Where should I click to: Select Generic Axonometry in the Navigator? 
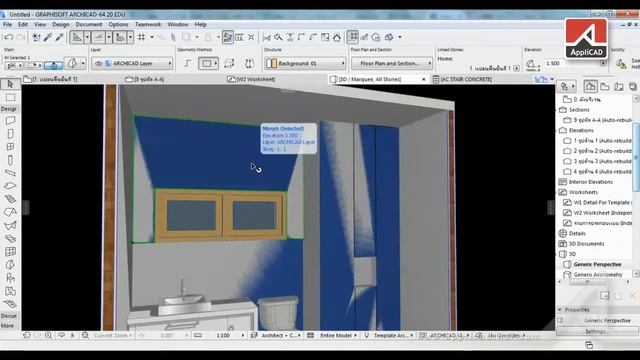pyautogui.click(x=598, y=275)
